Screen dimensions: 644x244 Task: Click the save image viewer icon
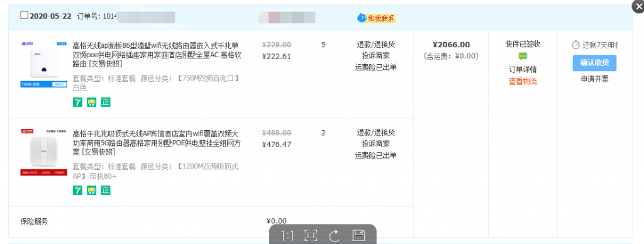358,236
